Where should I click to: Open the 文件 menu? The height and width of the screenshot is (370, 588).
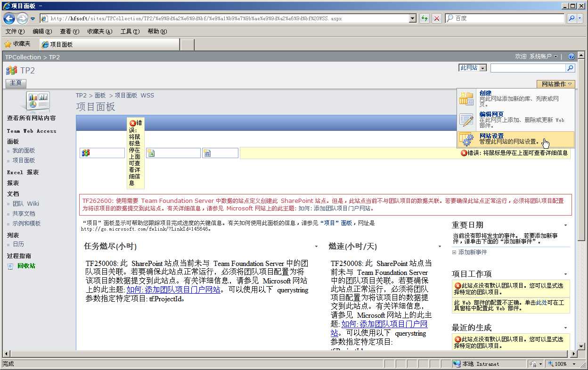15,32
